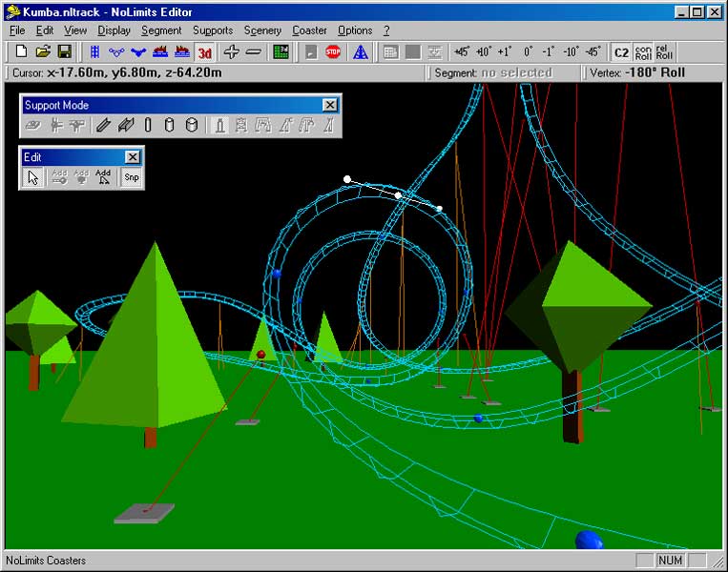Click the Display menu item

tap(114, 31)
